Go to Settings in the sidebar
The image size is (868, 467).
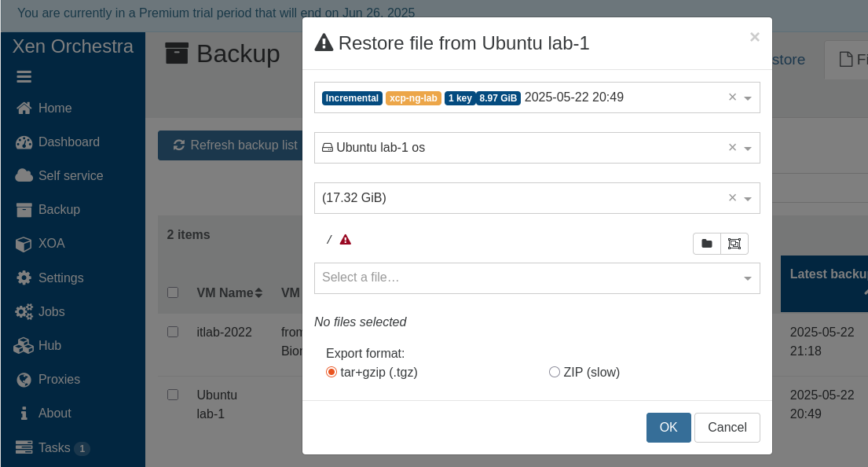[60, 278]
